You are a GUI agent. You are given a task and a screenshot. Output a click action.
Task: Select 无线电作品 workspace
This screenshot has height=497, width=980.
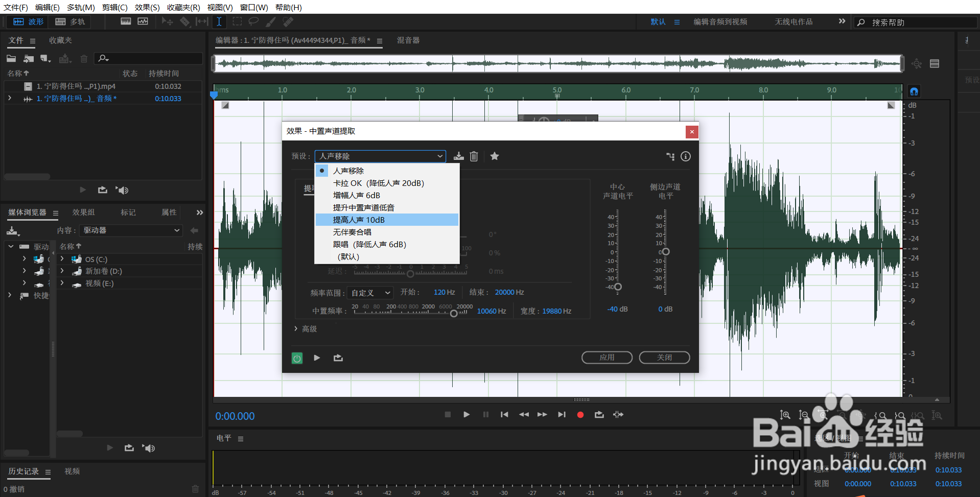pos(794,22)
